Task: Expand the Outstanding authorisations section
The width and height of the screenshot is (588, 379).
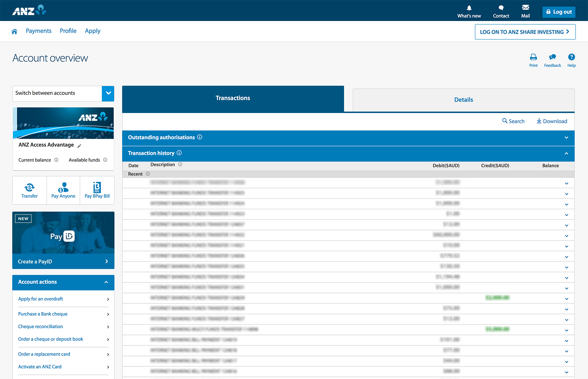Action: [x=566, y=137]
